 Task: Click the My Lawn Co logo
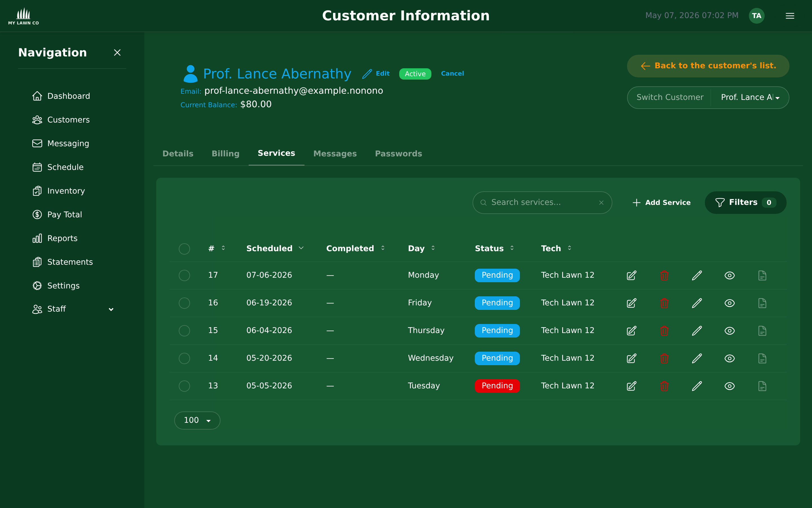(x=23, y=16)
